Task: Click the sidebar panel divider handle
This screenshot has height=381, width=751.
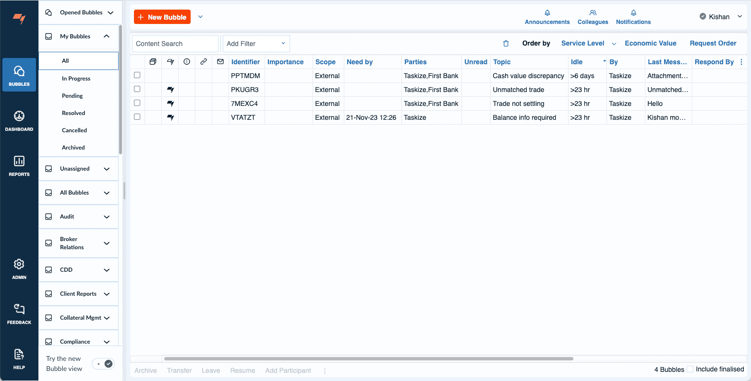Action: pyautogui.click(x=125, y=190)
